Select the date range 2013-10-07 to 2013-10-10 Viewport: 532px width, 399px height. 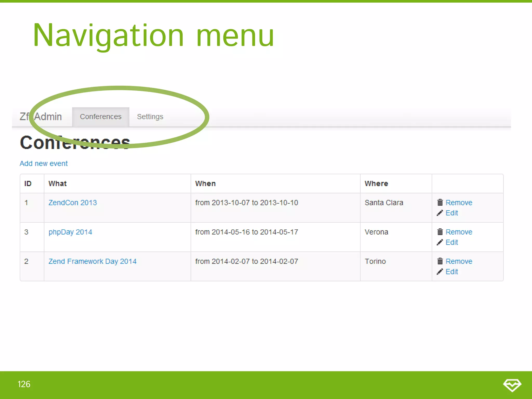click(247, 203)
